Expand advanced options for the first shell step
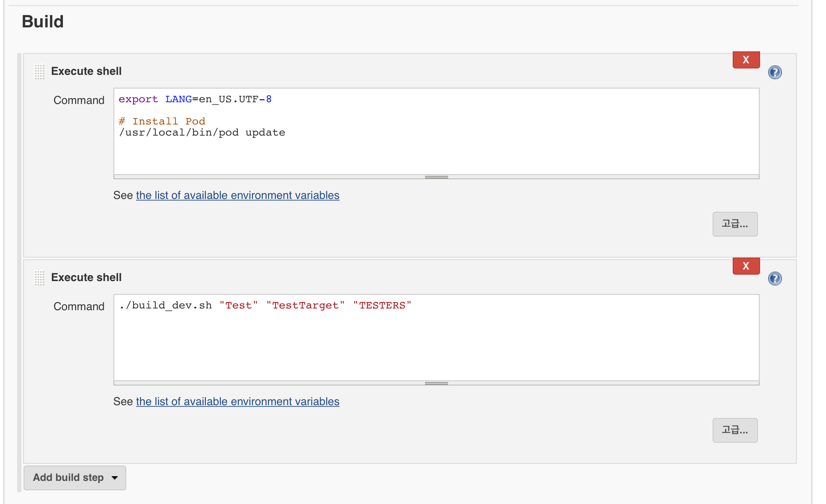The width and height of the screenshot is (826, 504). [x=734, y=224]
